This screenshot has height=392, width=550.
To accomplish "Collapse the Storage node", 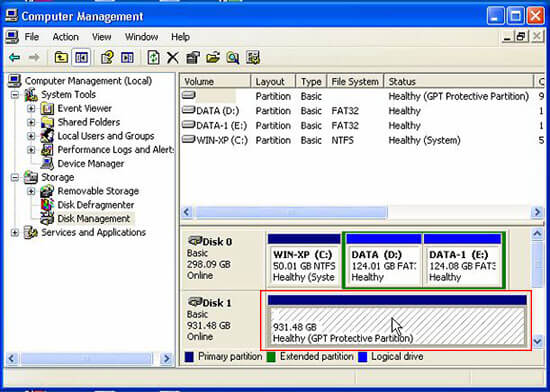I will point(15,177).
